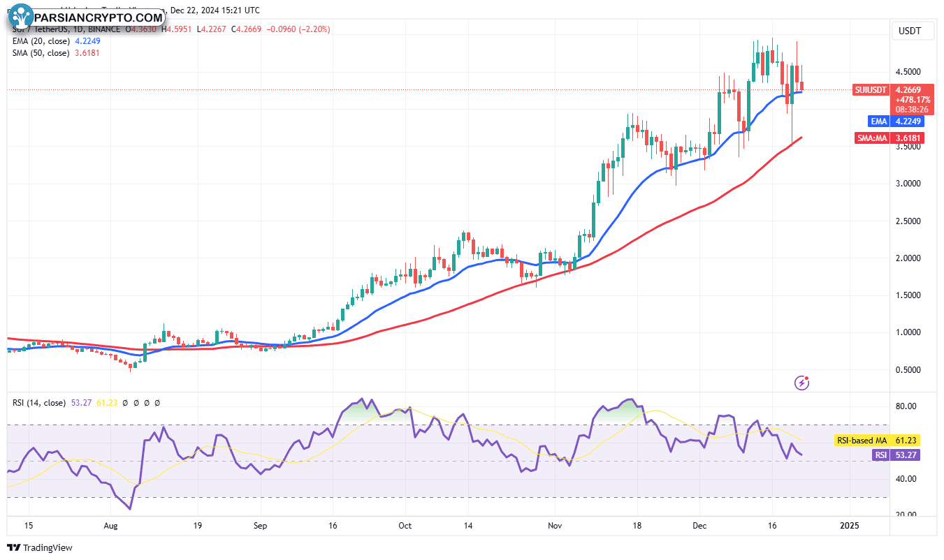Click the 08:38:26 bar countdown
Viewport: 944px width, 560px height.
point(913,110)
